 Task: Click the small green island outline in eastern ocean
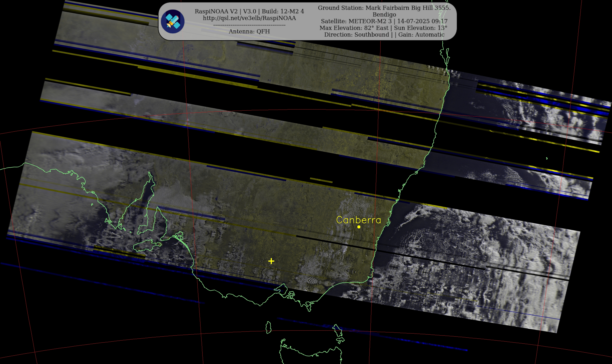coord(547,158)
